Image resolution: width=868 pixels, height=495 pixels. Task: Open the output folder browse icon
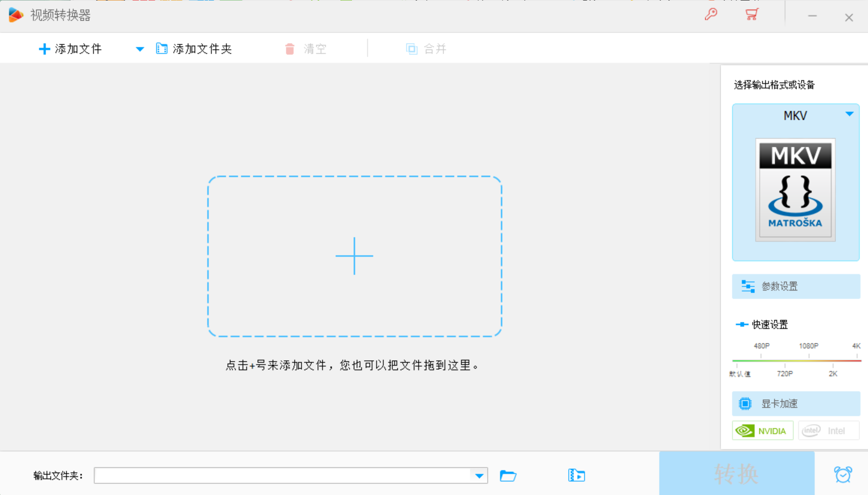pyautogui.click(x=508, y=475)
